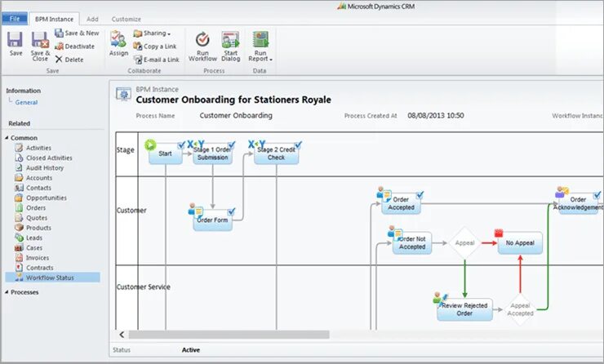Switch to the File tab

15,19
